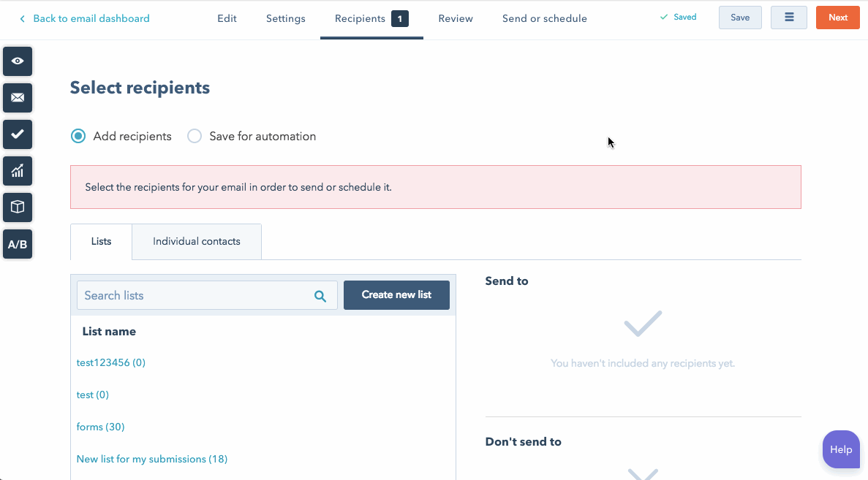Click the orange Next button
The image size is (868, 480).
(837, 18)
